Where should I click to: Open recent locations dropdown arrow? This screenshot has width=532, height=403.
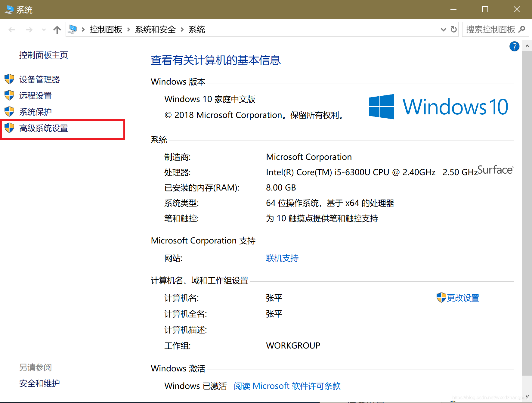pyautogui.click(x=44, y=29)
